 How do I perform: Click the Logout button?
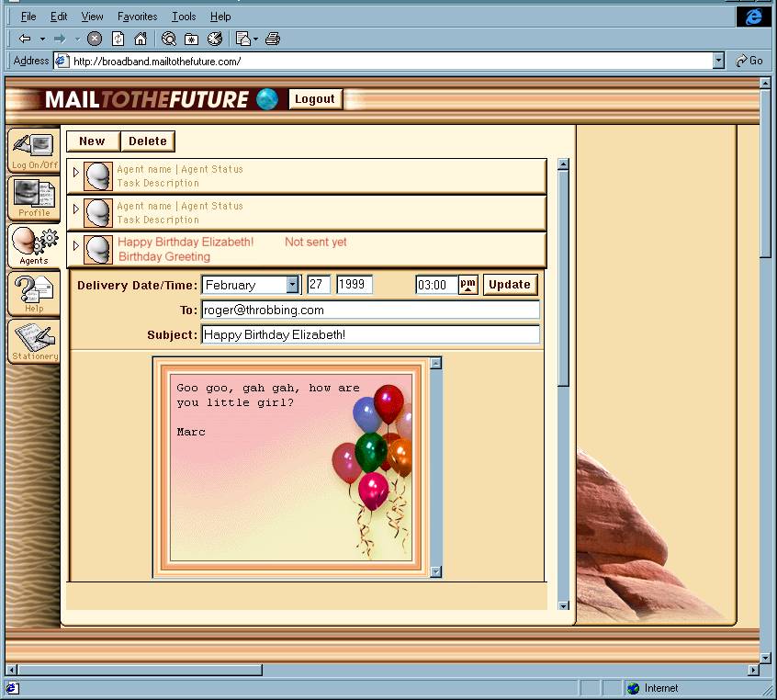tap(315, 99)
